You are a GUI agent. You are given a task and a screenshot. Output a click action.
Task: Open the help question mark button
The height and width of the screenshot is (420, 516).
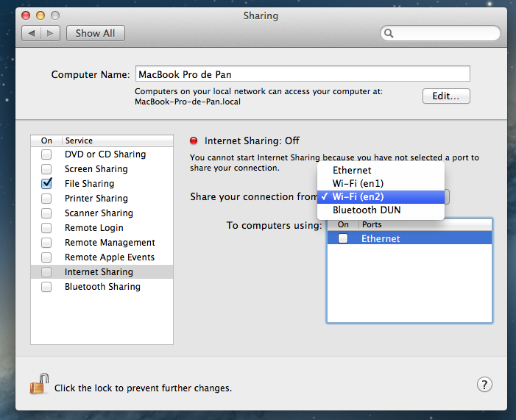click(484, 385)
